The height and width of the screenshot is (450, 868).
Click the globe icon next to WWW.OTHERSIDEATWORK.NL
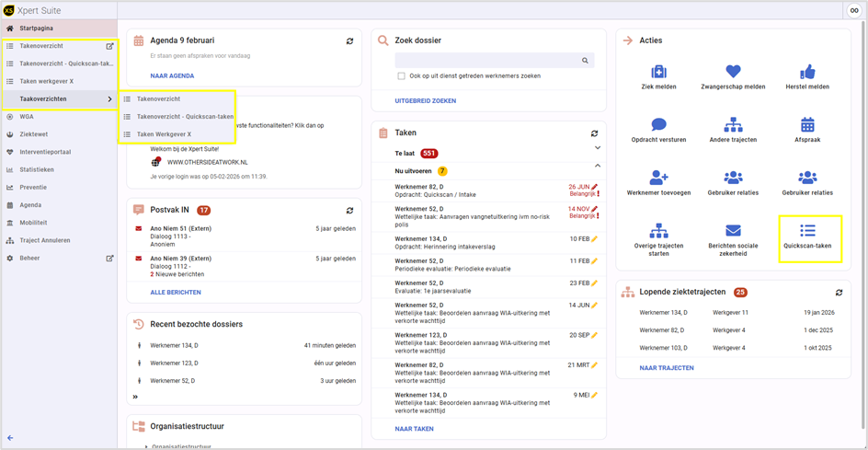coord(155,162)
